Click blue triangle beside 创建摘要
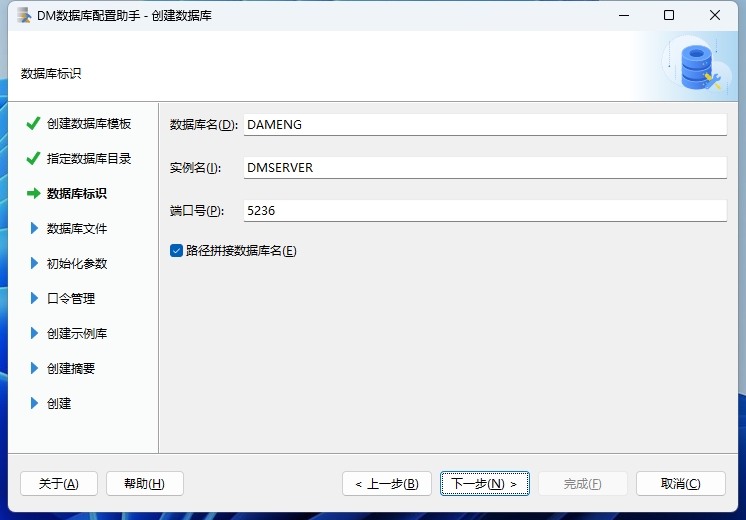 (x=34, y=368)
